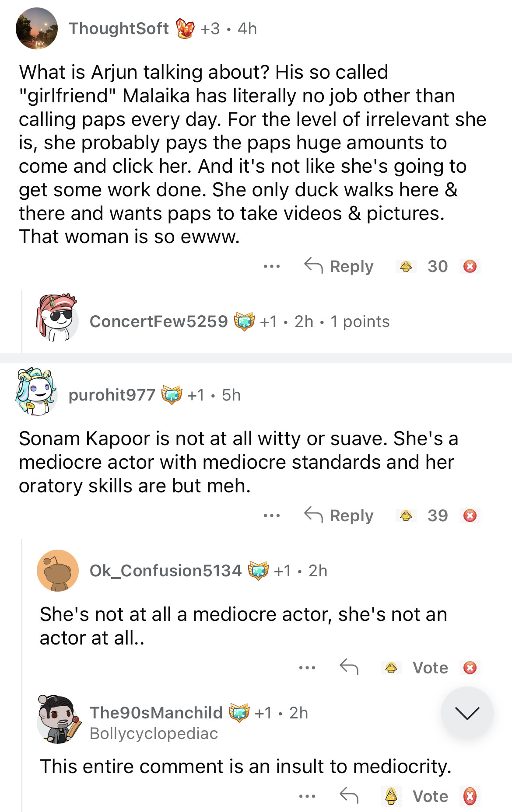Upvote ThoughtSoft's comment about Malaika
Screen dimensions: 512x812
(406, 266)
